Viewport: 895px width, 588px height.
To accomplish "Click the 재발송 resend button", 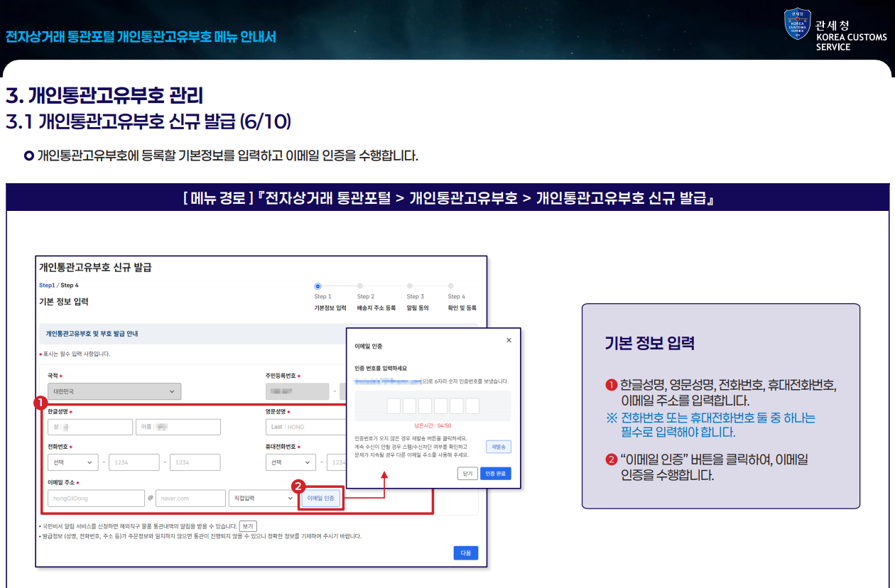I will tap(498, 447).
